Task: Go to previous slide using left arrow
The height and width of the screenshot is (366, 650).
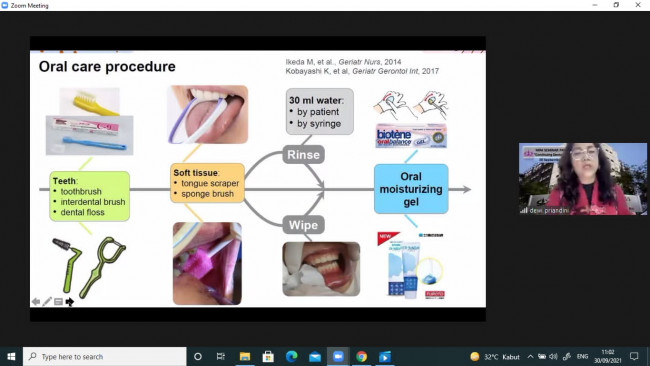Action: (x=36, y=302)
